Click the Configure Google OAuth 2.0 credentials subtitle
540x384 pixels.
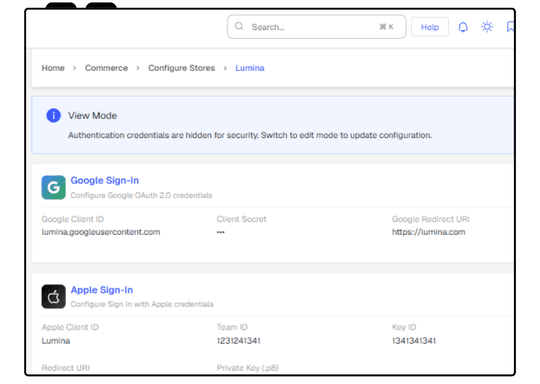(x=141, y=195)
